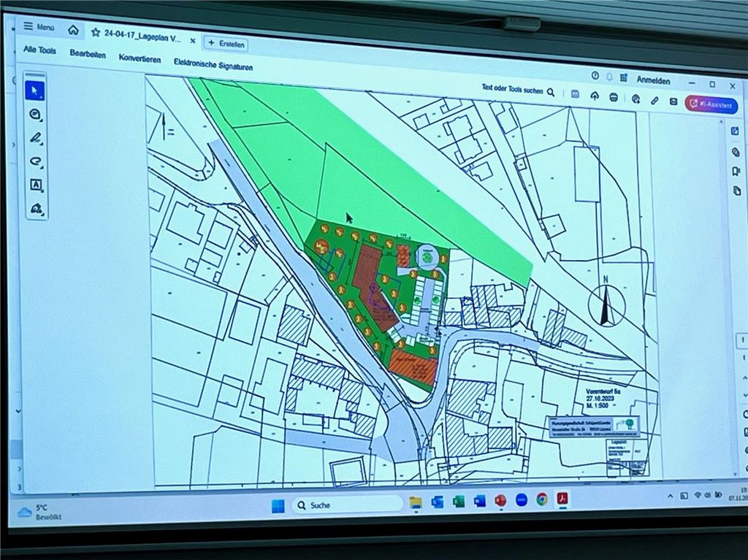Click the Vorentwurf 5a label on plan
This screenshot has height=560, width=748.
coord(603,391)
